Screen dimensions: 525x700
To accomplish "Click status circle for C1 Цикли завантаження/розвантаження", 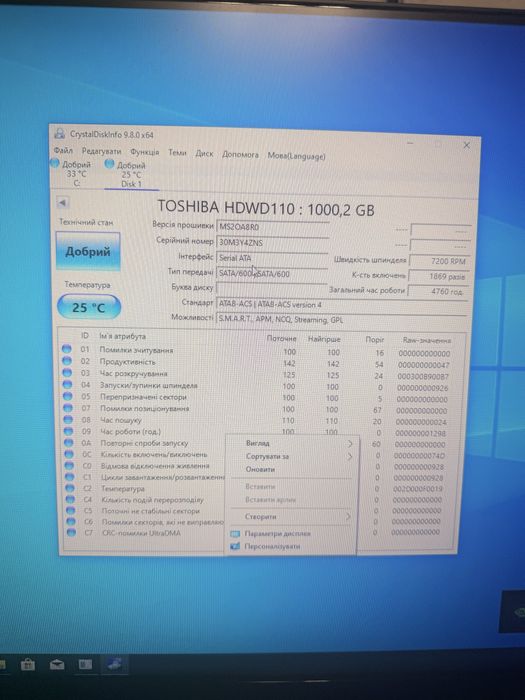I will (x=69, y=477).
